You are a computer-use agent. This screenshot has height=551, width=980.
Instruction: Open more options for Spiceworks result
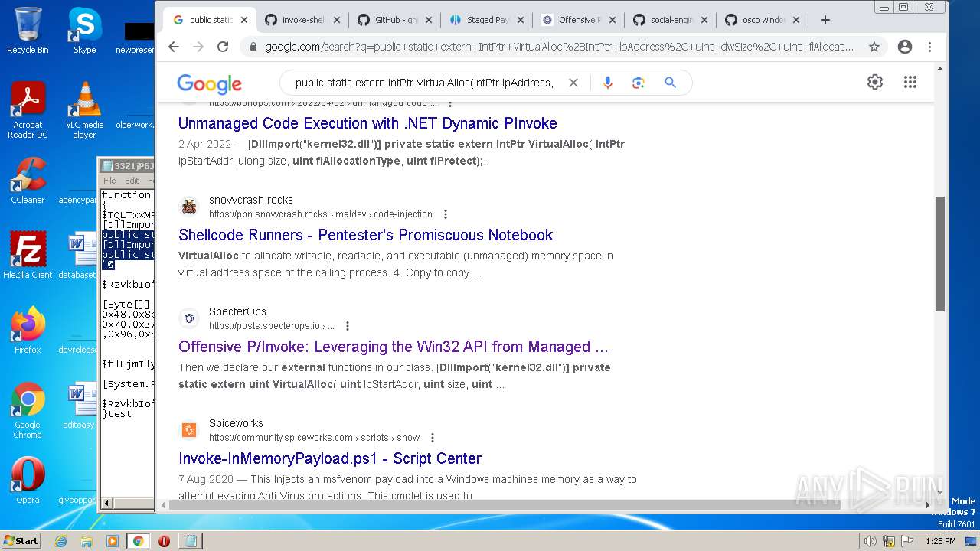433,438
